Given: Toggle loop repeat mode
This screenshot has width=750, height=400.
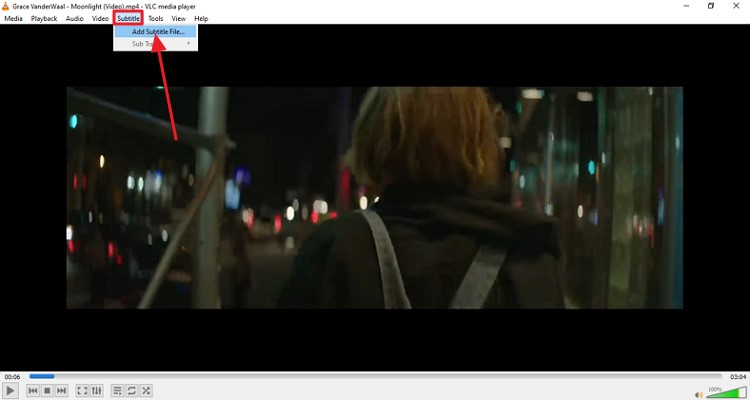Looking at the screenshot, I should coord(131,390).
